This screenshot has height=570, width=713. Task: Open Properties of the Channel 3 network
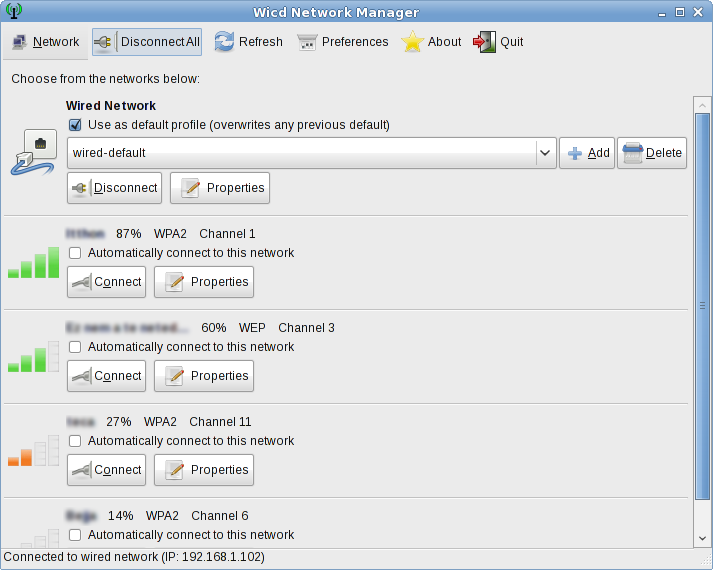(x=204, y=376)
